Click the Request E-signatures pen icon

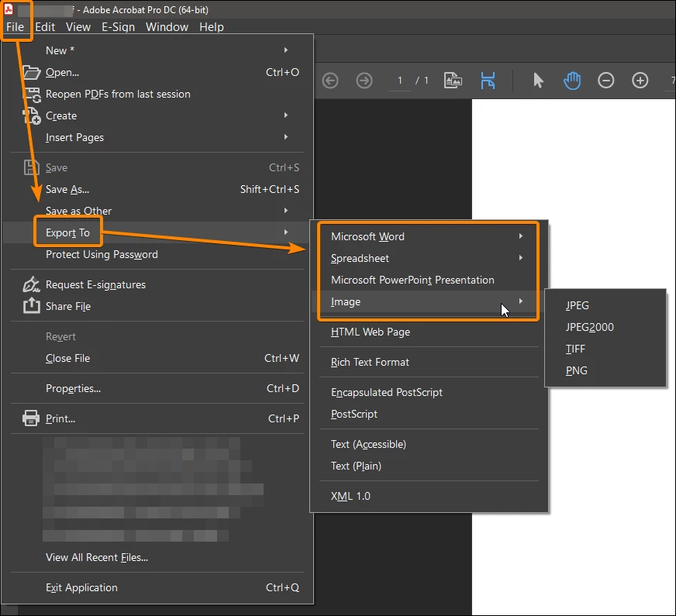coord(32,284)
